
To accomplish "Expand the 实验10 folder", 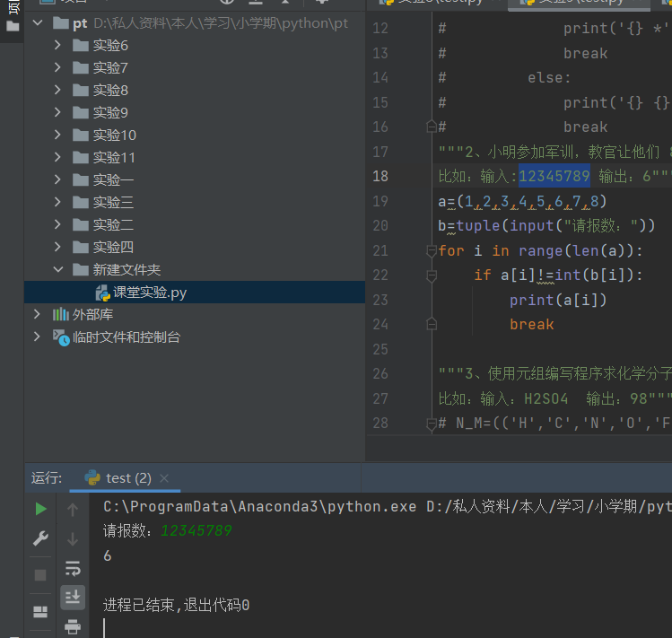I will coord(57,135).
